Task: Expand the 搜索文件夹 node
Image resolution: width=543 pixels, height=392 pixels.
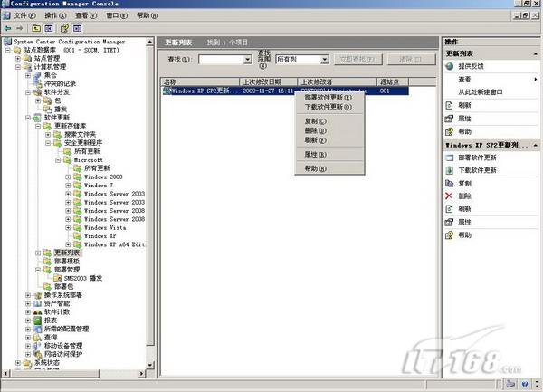Action: (x=48, y=134)
